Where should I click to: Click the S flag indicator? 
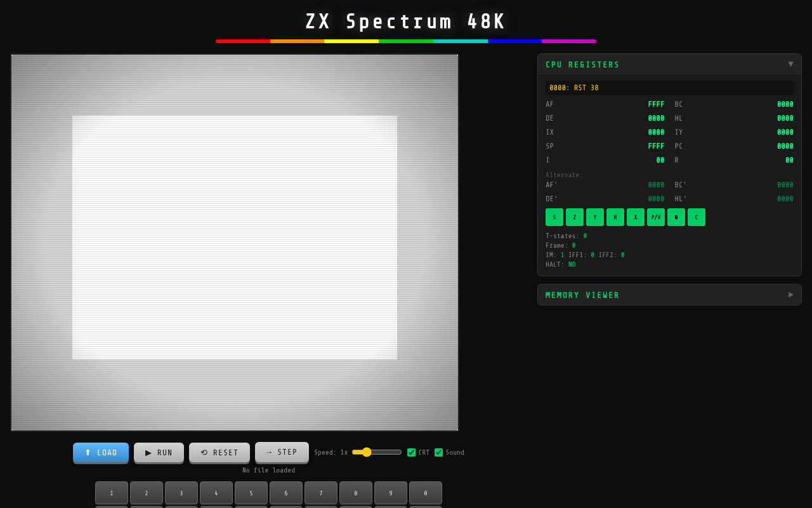(x=554, y=217)
